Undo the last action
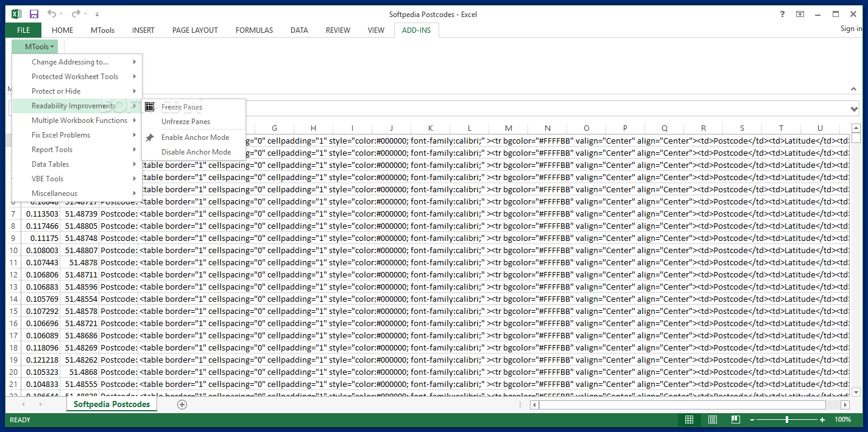 tap(52, 13)
